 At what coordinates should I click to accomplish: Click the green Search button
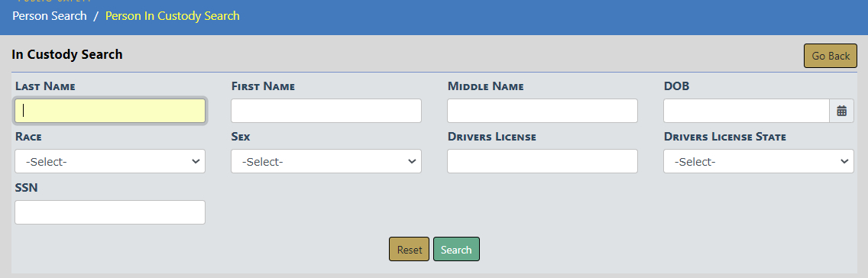point(456,249)
